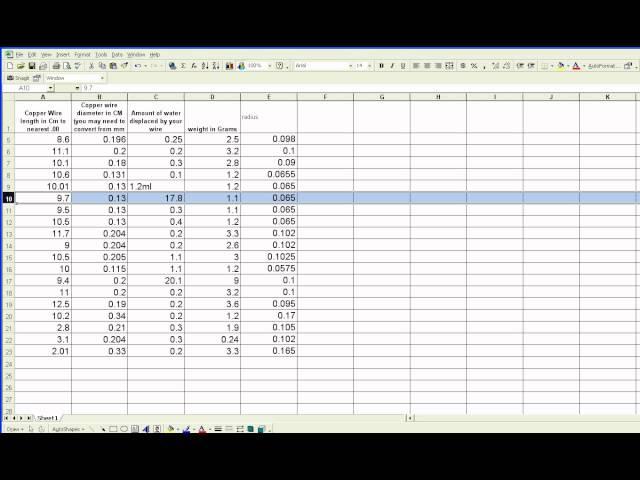Open the Insert menu
The width and height of the screenshot is (640, 480).
[63, 54]
